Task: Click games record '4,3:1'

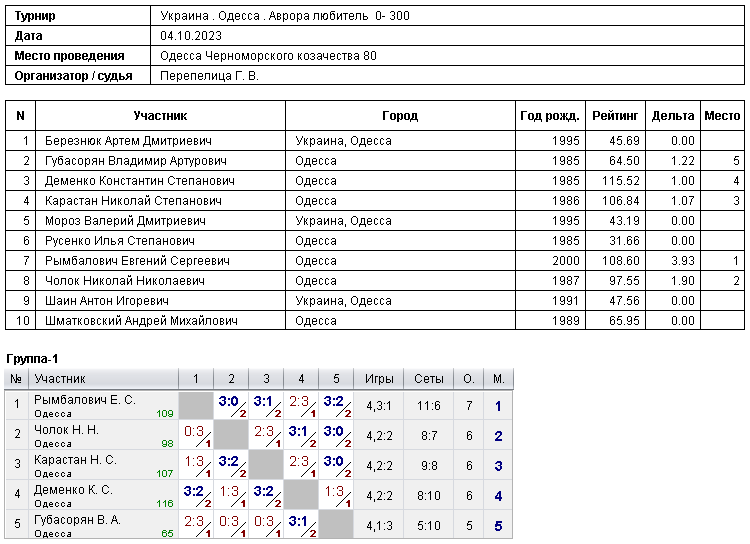Action: [x=379, y=406]
